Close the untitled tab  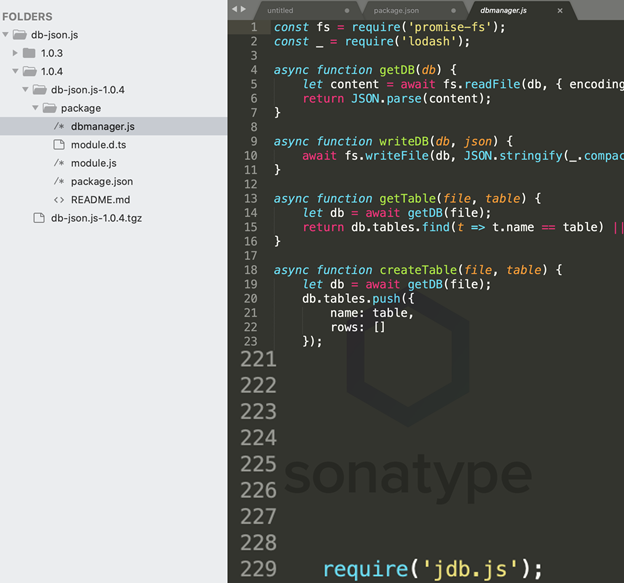click(345, 10)
